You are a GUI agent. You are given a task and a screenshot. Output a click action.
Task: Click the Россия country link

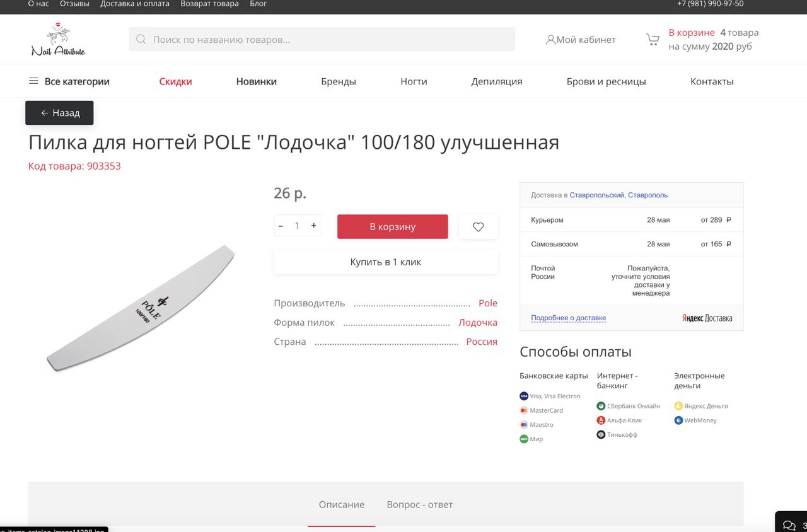[x=482, y=342]
